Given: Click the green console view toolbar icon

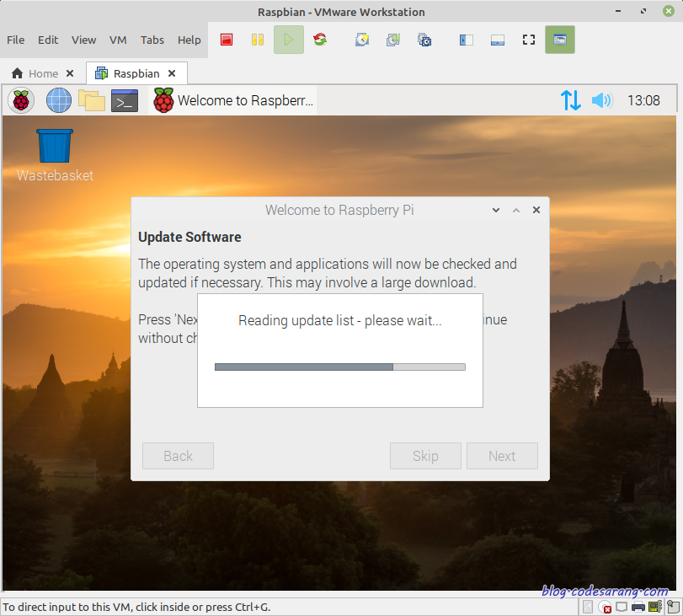Looking at the screenshot, I should tap(560, 40).
